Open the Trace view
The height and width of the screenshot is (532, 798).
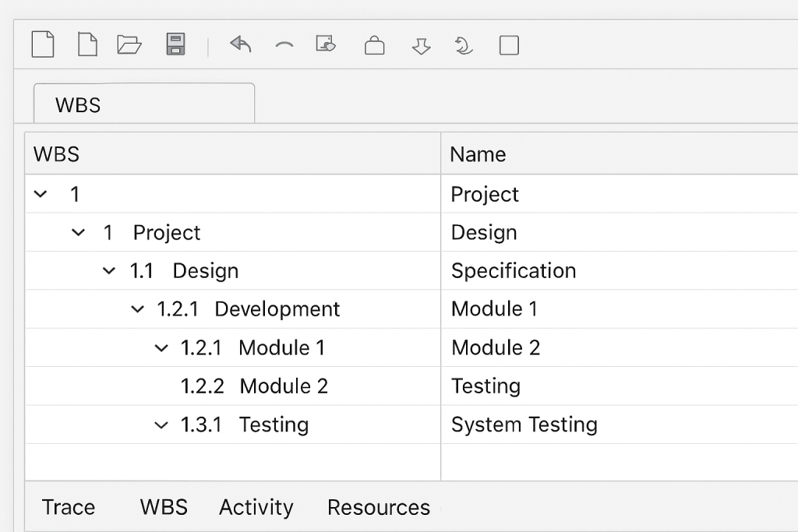point(69,507)
